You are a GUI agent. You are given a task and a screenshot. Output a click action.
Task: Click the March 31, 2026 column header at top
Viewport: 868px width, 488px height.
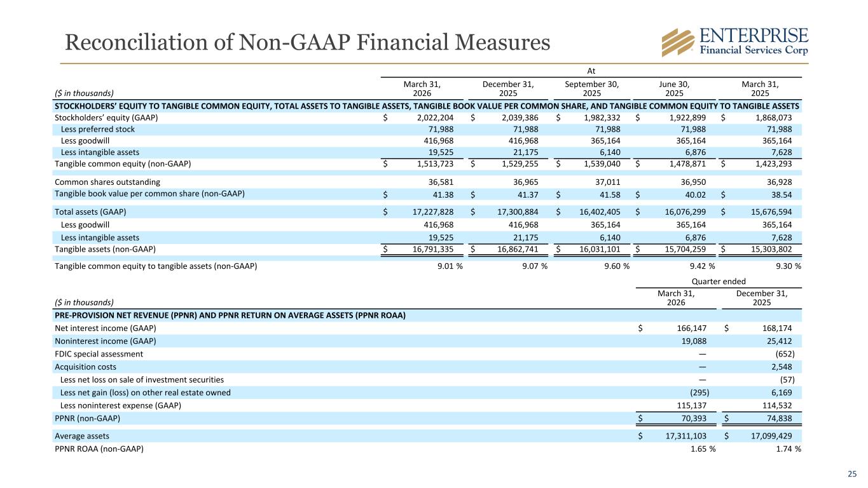(422, 88)
